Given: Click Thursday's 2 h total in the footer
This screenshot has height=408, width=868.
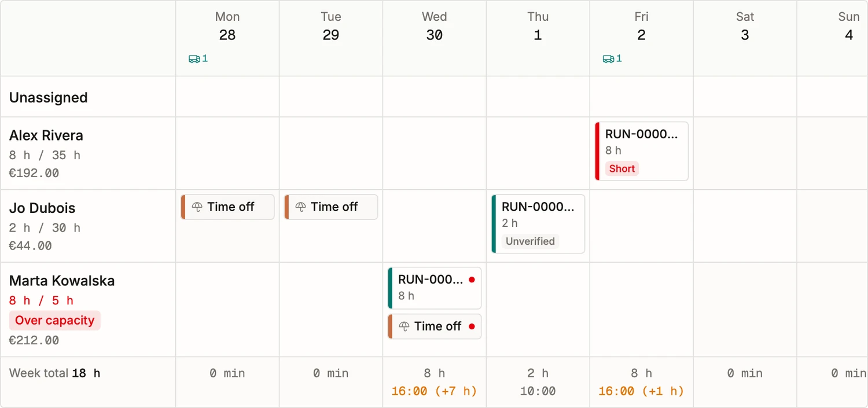Looking at the screenshot, I should [x=538, y=373].
